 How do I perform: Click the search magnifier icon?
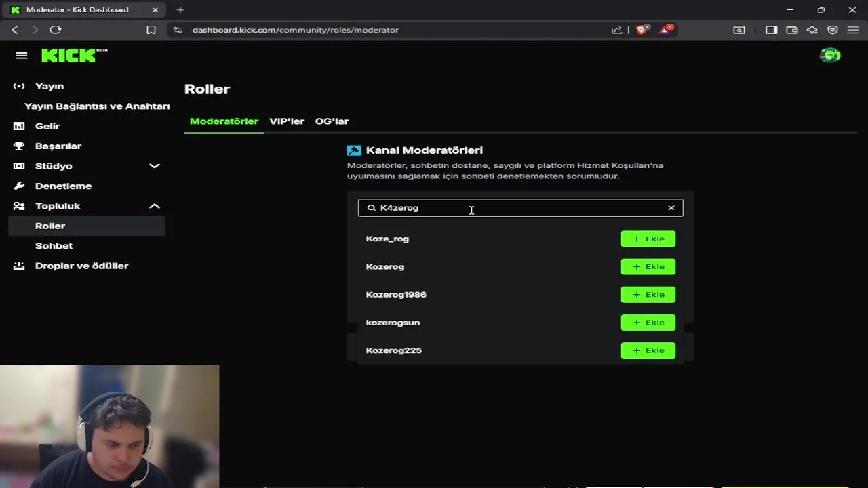[371, 208]
